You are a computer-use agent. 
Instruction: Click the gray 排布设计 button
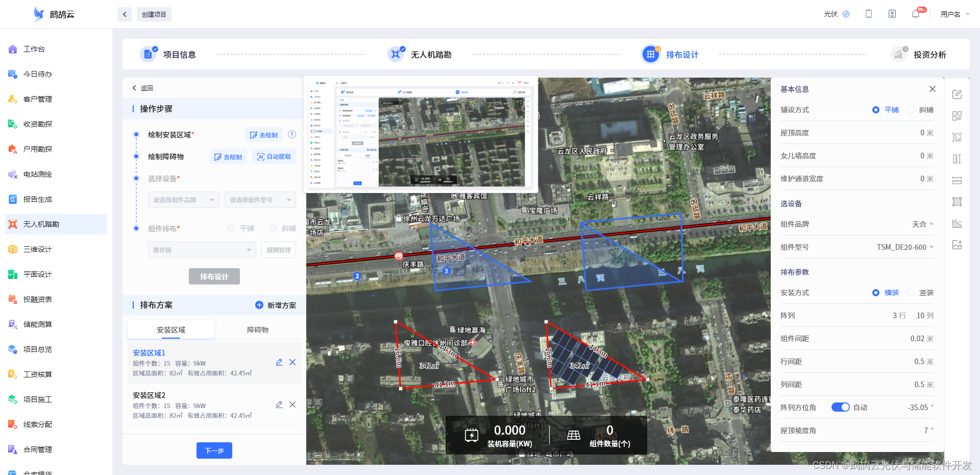click(214, 276)
